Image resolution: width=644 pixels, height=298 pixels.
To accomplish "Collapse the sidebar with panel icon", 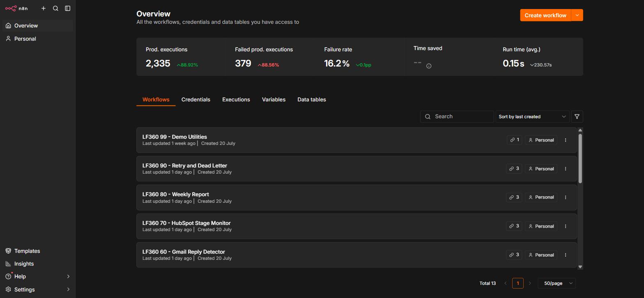I will point(68,8).
